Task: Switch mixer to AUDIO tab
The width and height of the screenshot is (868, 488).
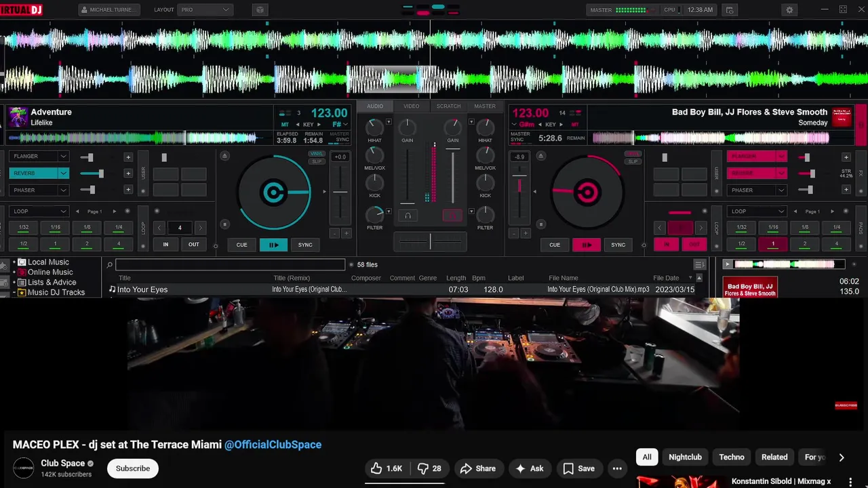Action: click(x=375, y=106)
